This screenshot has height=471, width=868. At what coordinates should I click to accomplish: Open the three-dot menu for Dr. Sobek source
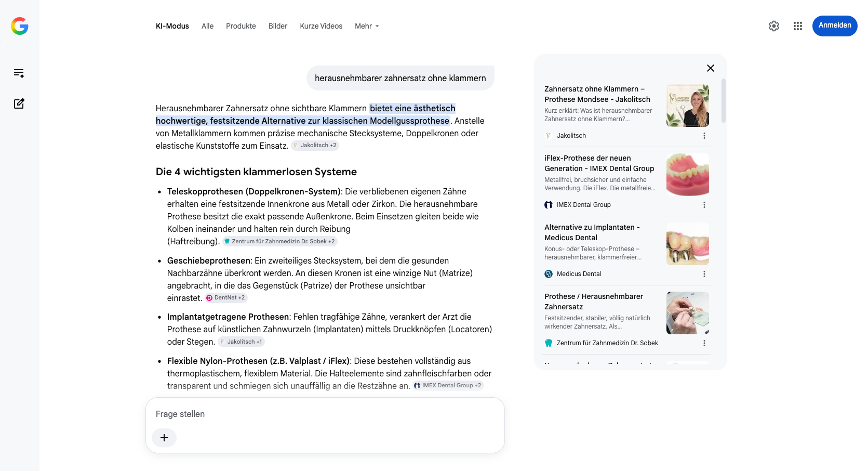point(704,343)
